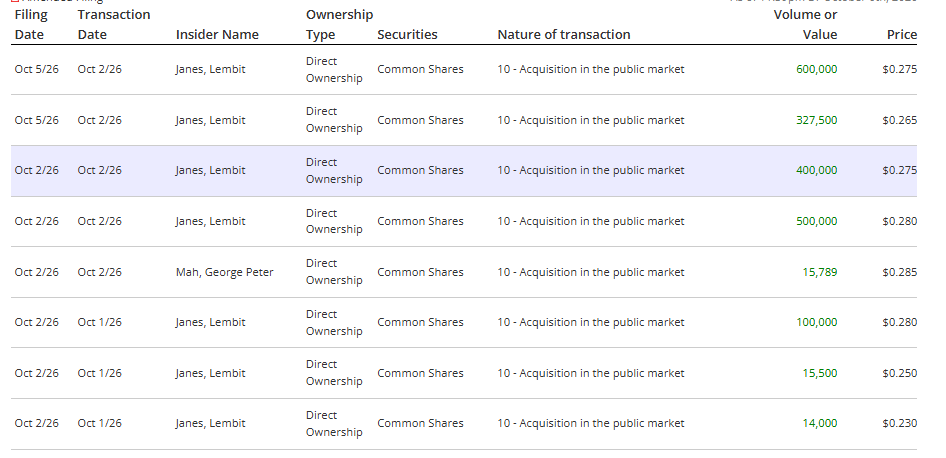946x458 pixels.
Task: Click the 327,500 volume entry
Action: [817, 120]
